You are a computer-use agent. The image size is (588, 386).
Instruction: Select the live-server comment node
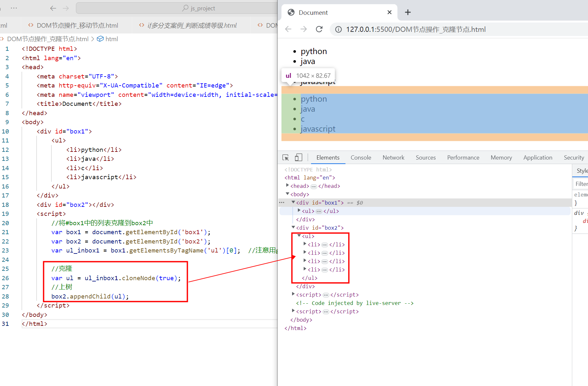(355, 303)
